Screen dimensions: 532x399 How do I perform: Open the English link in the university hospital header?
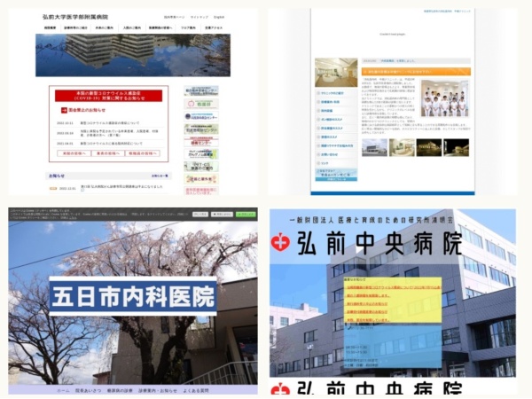[219, 17]
